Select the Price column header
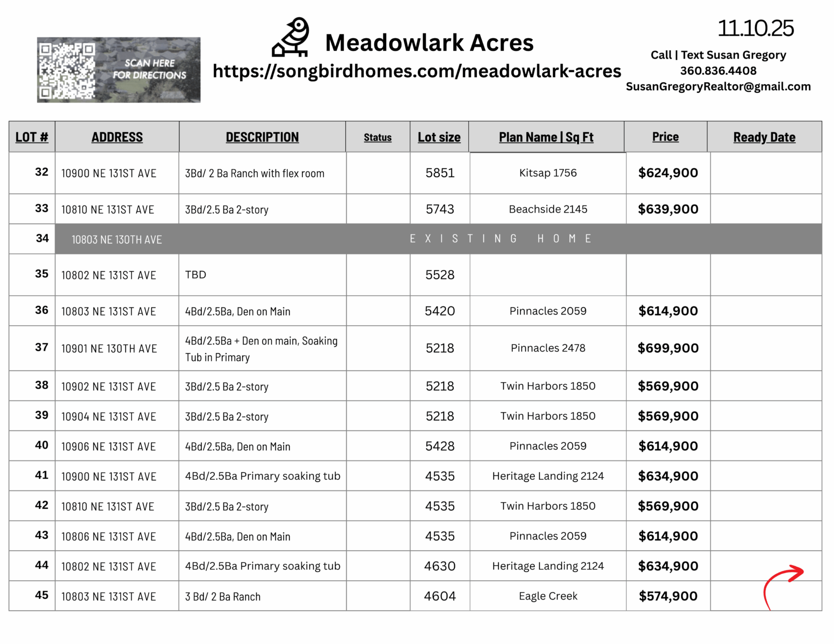This screenshot has width=834, height=644. click(665, 137)
